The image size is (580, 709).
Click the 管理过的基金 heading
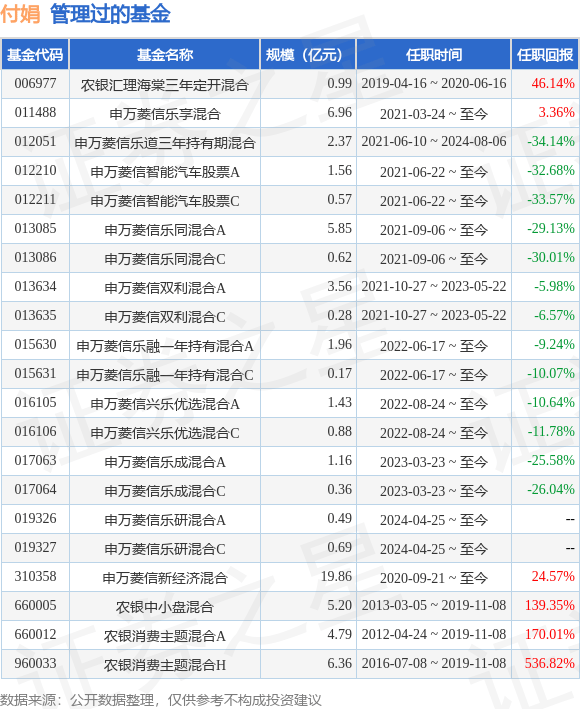[x=110, y=14]
